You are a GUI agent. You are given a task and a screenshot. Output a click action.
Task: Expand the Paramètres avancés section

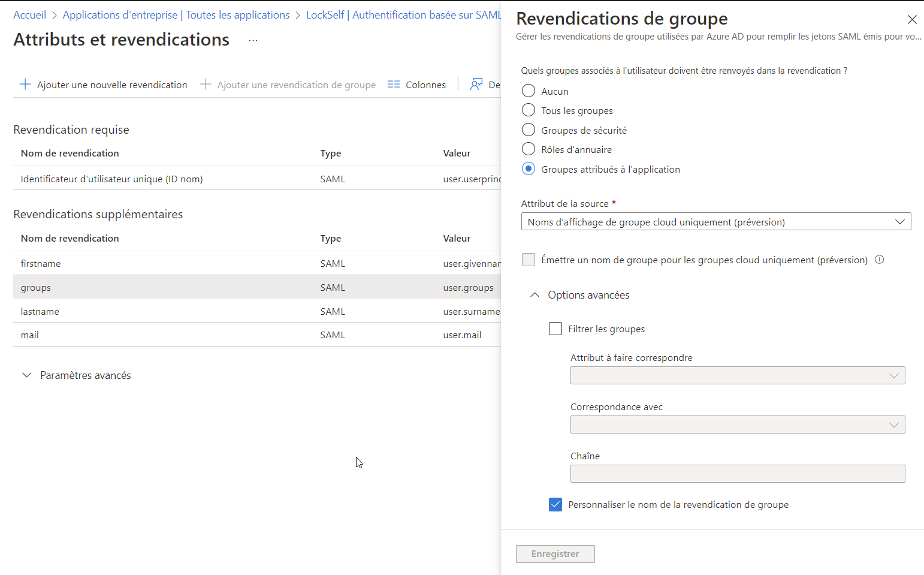coord(26,375)
